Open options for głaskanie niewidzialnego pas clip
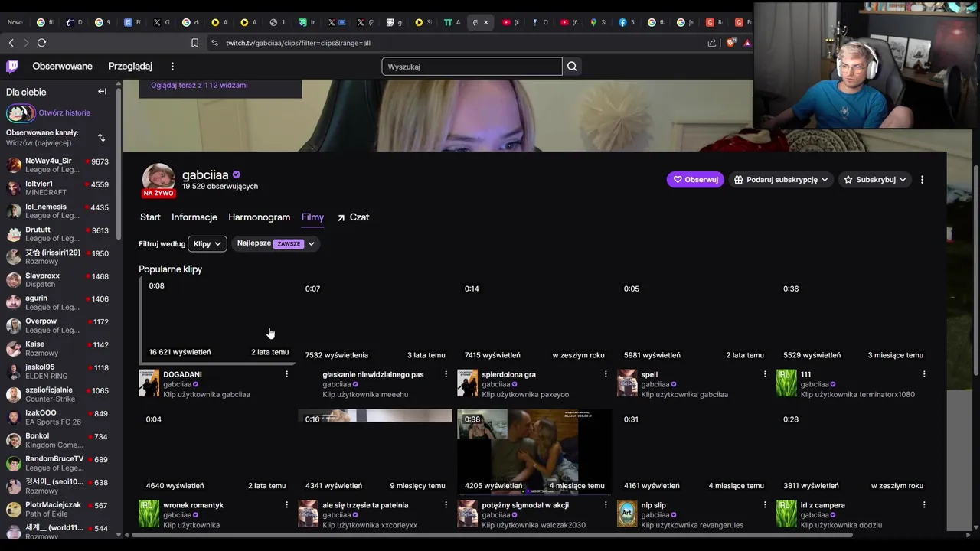Viewport: 980px width, 551px height. pyautogui.click(x=446, y=374)
